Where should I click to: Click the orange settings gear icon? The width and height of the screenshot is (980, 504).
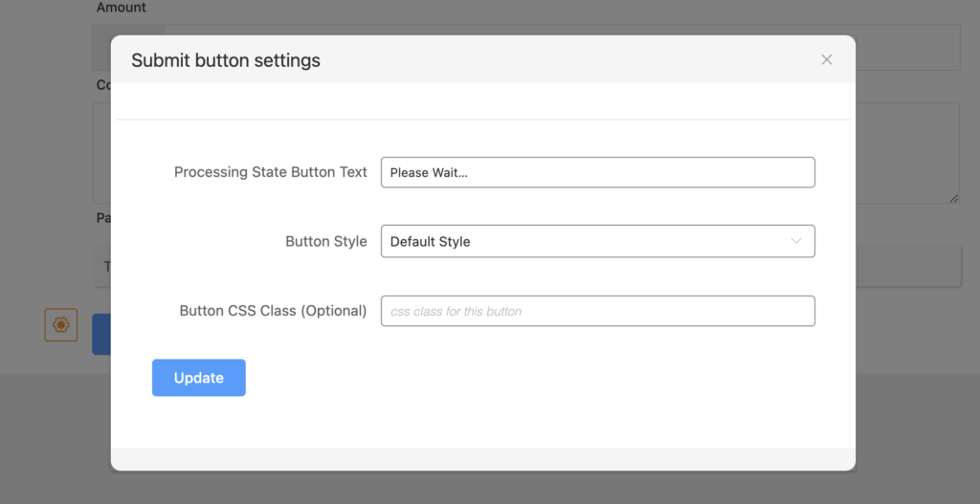(61, 325)
